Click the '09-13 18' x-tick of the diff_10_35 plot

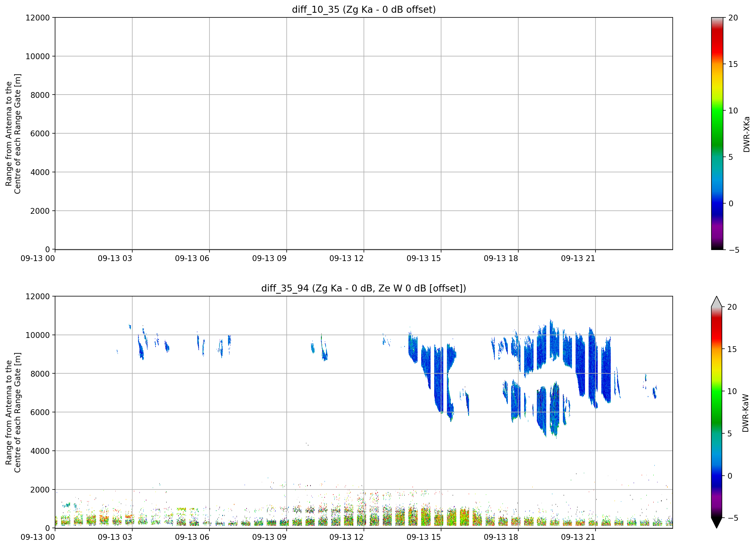tap(501, 259)
